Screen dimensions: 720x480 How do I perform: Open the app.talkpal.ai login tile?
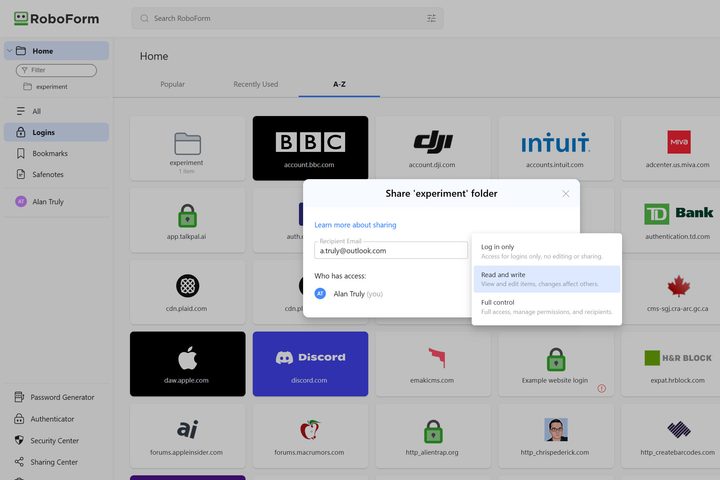pyautogui.click(x=187, y=220)
